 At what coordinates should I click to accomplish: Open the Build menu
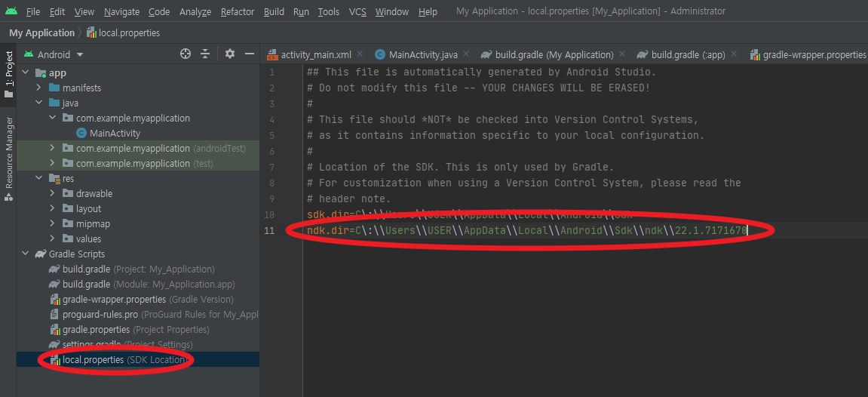click(274, 11)
